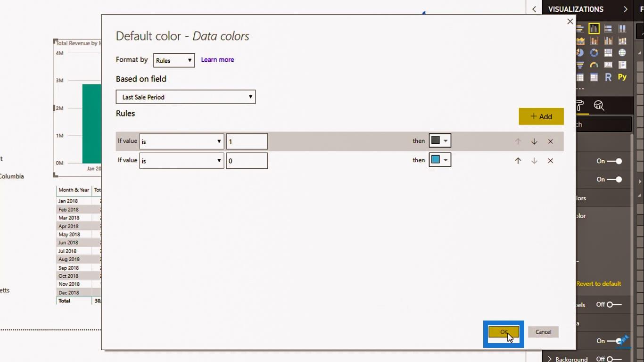Open the first rule's 'is' condition dropdown
644x362 pixels.
[x=182, y=141]
